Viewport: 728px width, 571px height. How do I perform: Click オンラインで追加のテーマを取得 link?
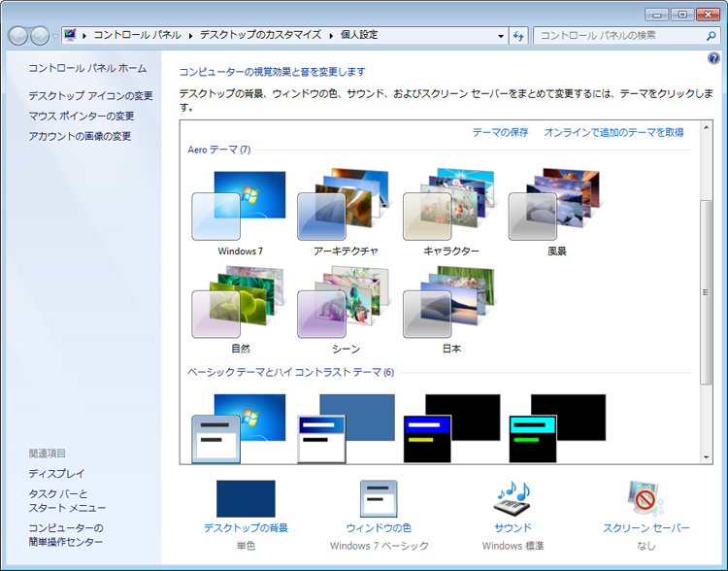613,132
